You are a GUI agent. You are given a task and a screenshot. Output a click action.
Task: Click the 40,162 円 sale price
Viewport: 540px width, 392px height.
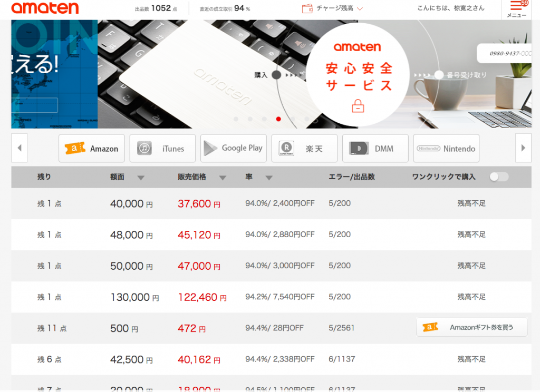199,360
